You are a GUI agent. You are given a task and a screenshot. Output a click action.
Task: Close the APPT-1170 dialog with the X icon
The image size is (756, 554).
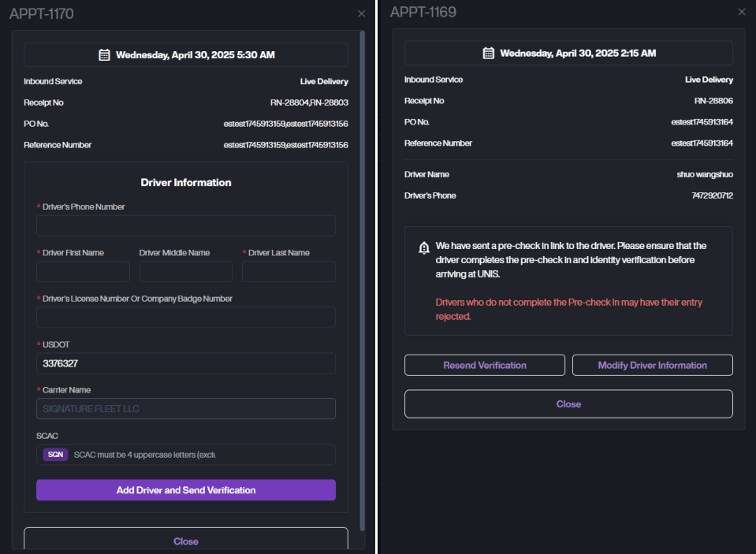[361, 13]
